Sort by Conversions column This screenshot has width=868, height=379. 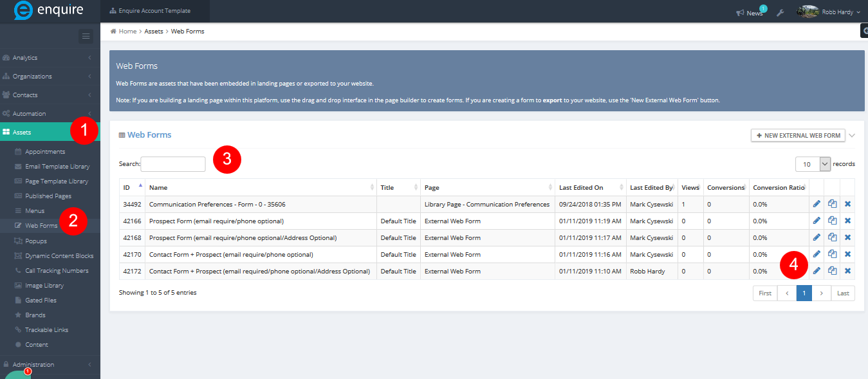[x=726, y=187]
